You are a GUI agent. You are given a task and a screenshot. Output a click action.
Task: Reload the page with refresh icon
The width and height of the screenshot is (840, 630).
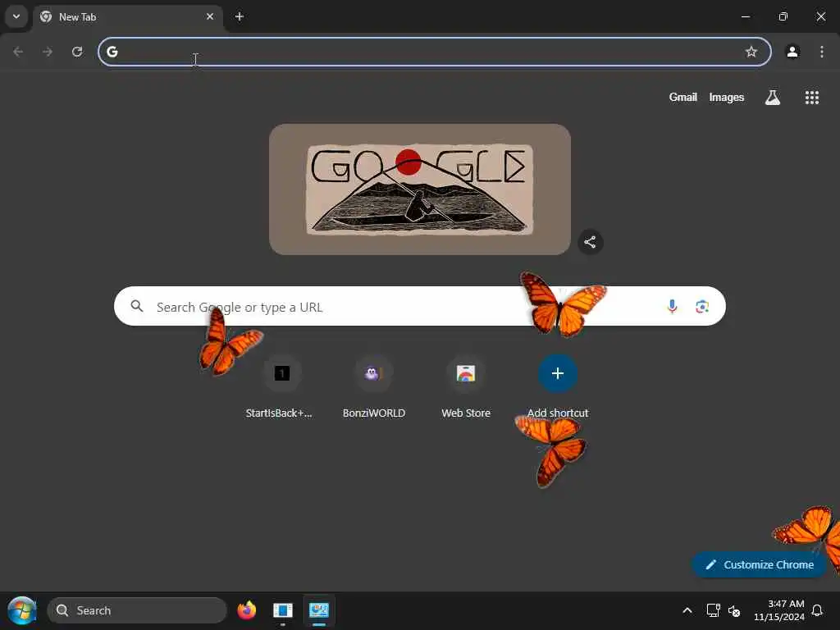(x=77, y=52)
